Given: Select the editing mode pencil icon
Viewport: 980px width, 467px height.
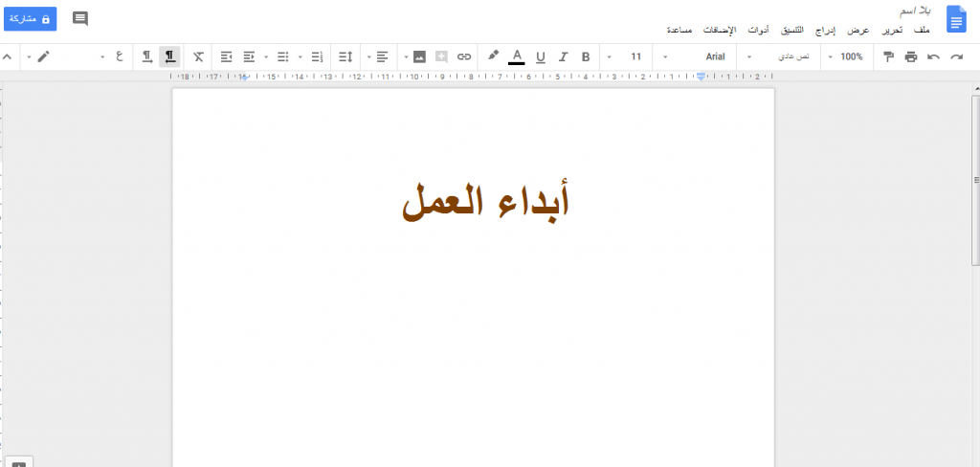Looking at the screenshot, I should (43, 56).
